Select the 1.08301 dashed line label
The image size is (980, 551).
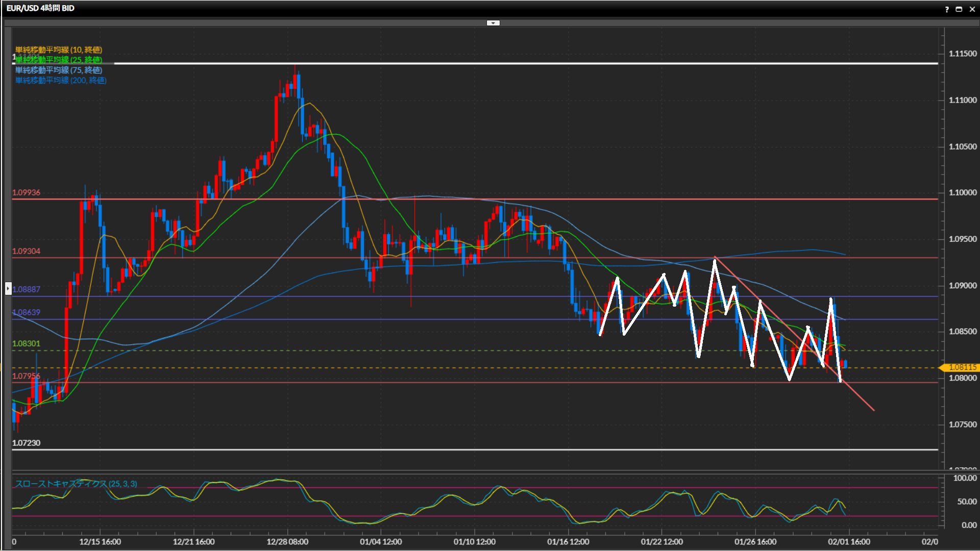(26, 343)
